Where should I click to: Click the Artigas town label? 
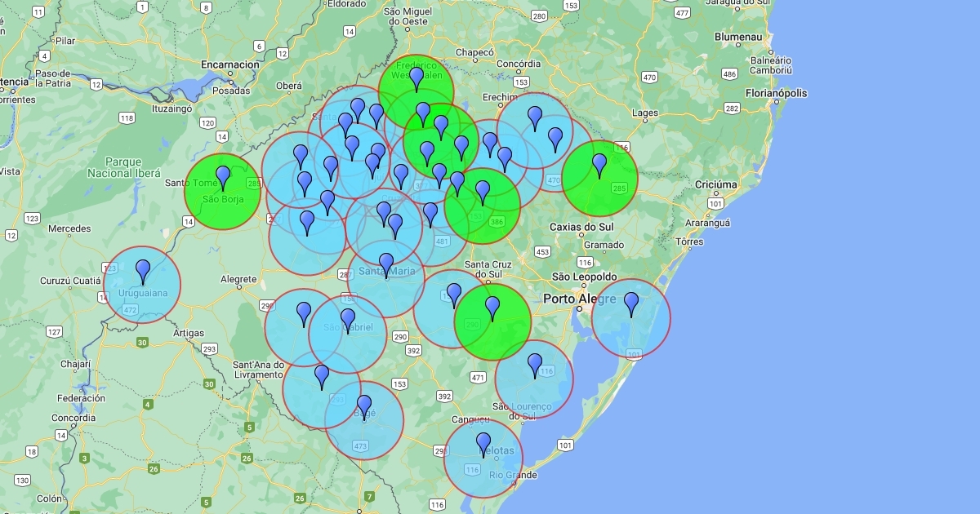pos(189,333)
